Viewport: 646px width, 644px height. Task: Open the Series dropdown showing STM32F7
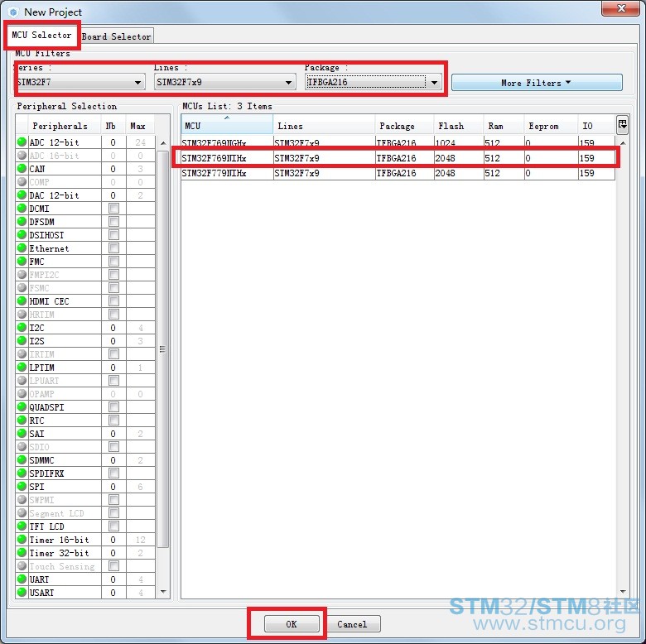pyautogui.click(x=80, y=82)
